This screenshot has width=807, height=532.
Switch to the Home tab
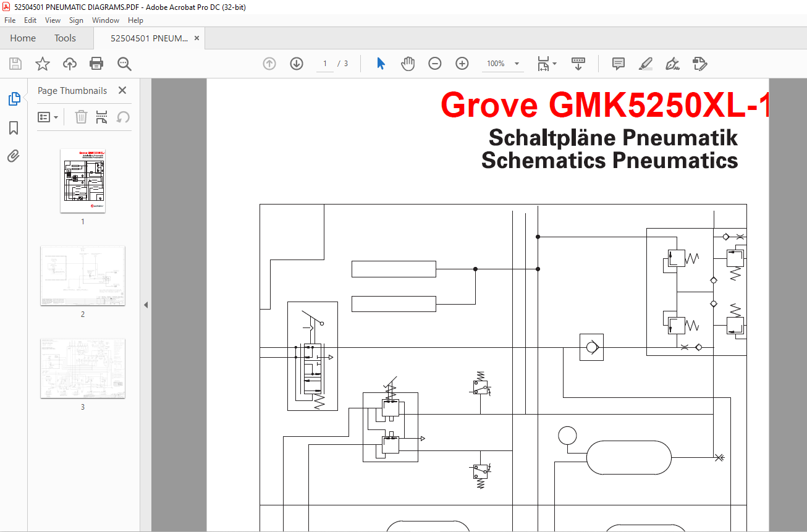(x=23, y=38)
